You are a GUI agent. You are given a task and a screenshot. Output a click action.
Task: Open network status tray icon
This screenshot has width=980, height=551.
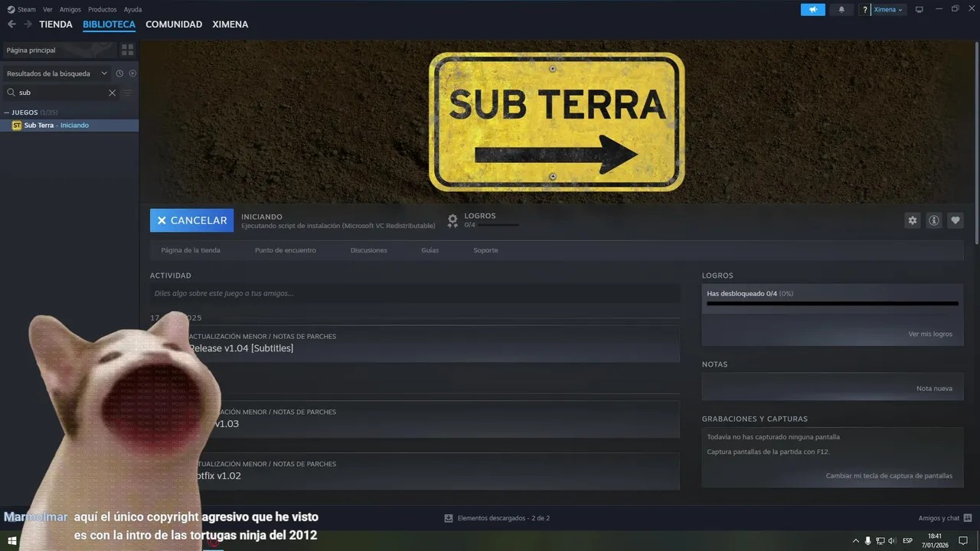(880, 540)
